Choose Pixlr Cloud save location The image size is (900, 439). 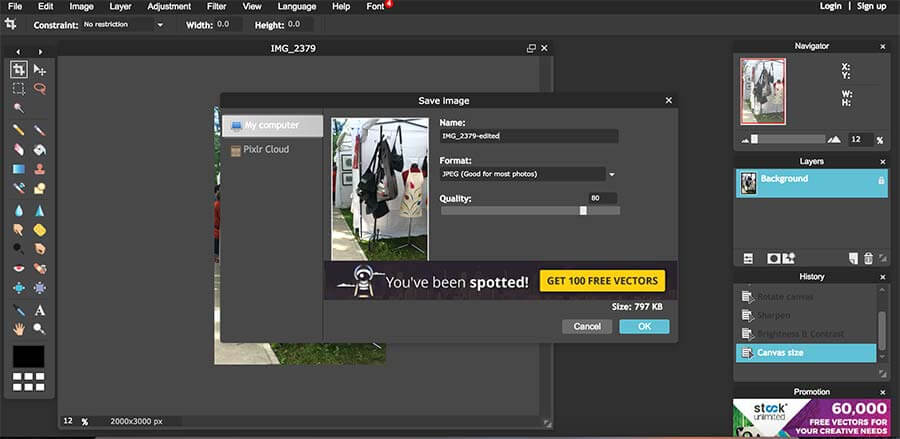[x=267, y=149]
